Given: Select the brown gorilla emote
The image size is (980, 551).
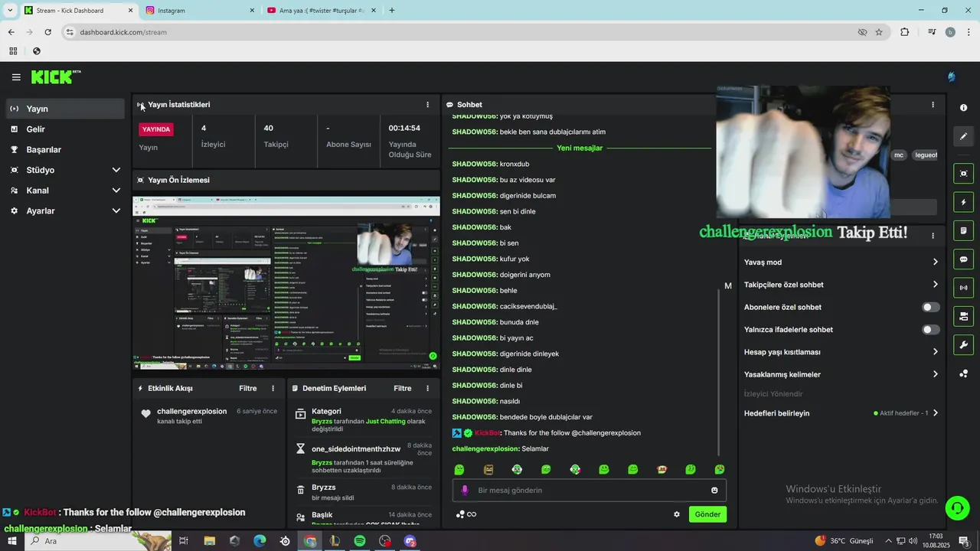Looking at the screenshot, I should (x=488, y=469).
